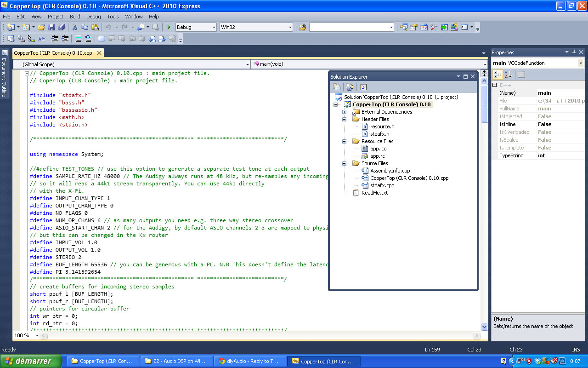Viewport: 588px width, 368px height.
Task: Click the Navigate Backward icon
Action: 141,27
